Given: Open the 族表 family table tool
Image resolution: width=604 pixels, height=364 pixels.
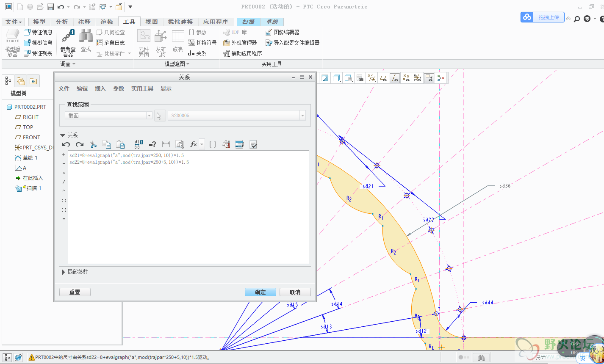Looking at the screenshot, I should (x=178, y=41).
